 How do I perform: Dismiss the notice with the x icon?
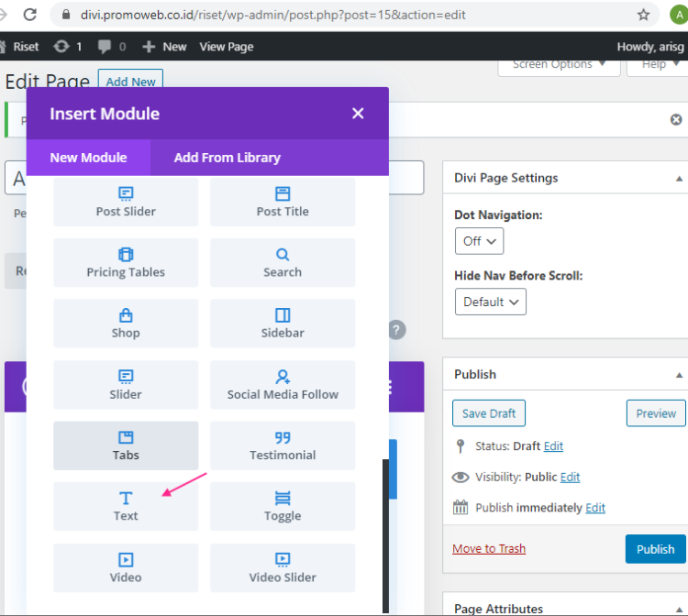[676, 120]
